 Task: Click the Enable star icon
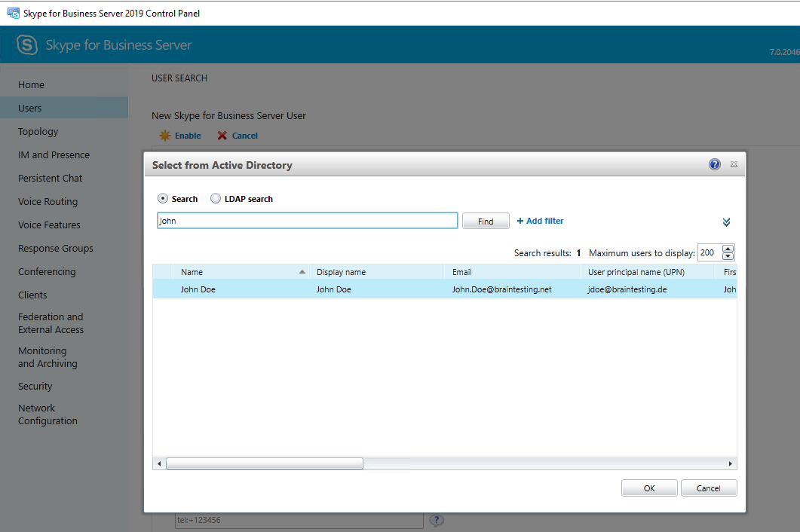click(x=165, y=136)
